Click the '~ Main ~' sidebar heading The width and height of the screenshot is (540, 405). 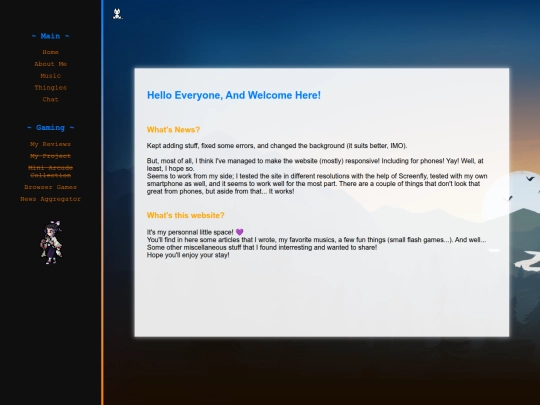coord(50,36)
